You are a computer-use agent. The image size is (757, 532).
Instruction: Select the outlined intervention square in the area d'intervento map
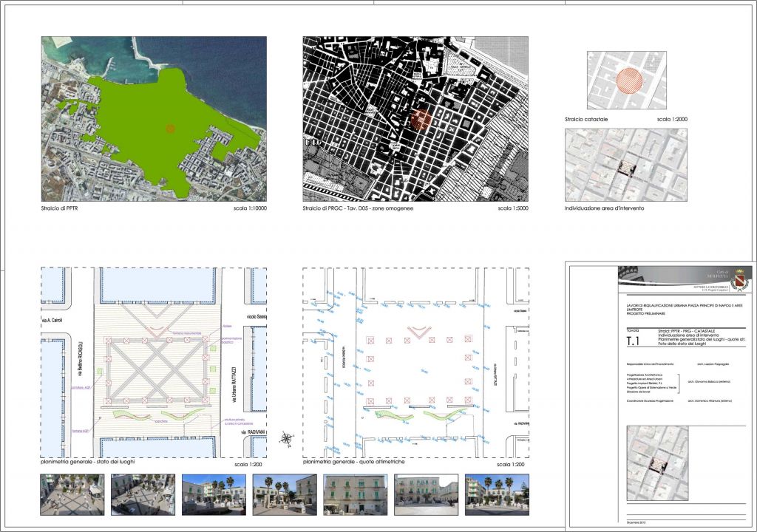coord(628,168)
